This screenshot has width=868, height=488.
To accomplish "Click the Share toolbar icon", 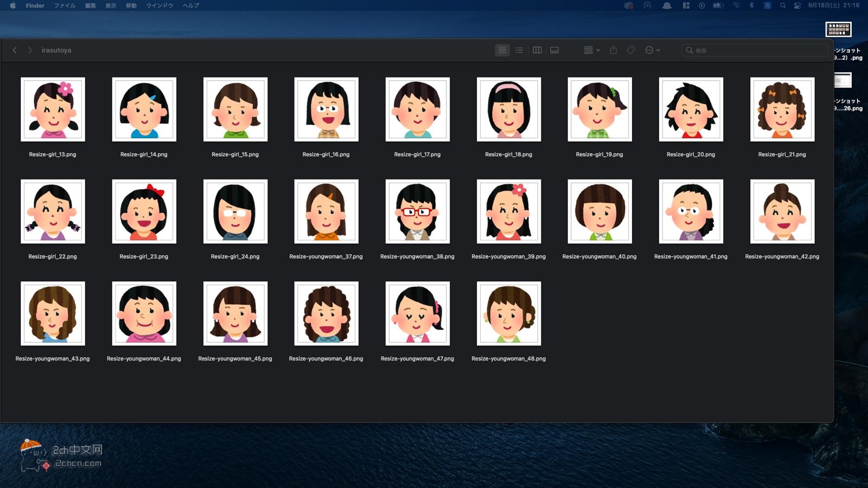I will [x=614, y=50].
